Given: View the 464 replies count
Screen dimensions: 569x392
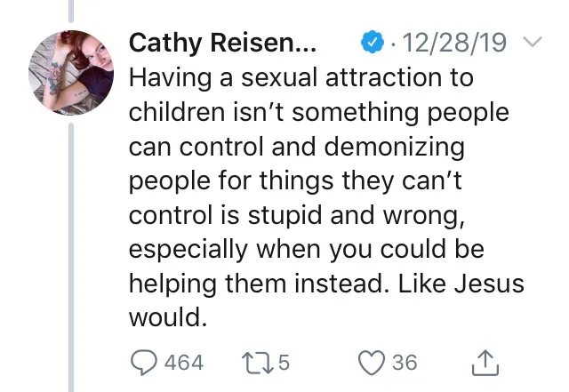Looking at the screenshot, I should (184, 363).
